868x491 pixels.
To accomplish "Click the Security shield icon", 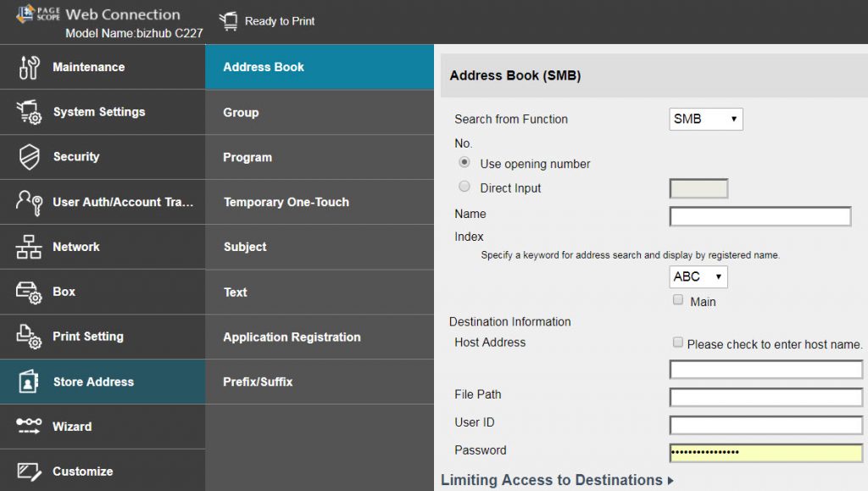I will pos(29,157).
